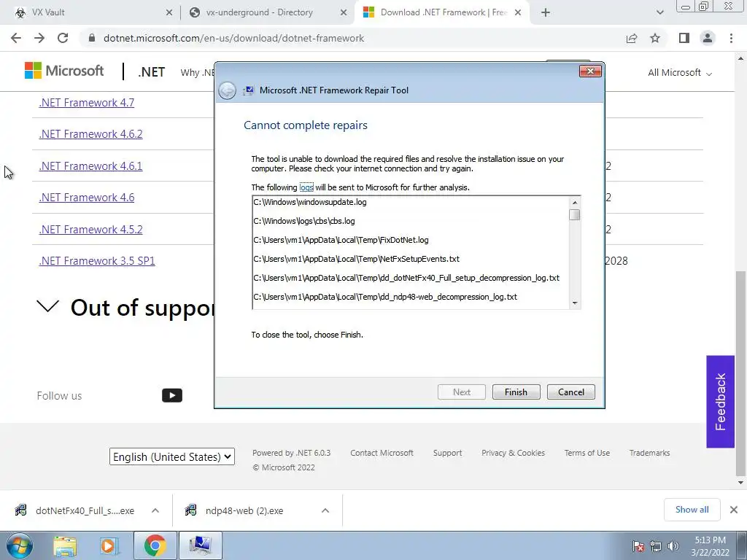Click the back arrow in Repair Tool dialog
747x560 pixels.
pos(228,90)
